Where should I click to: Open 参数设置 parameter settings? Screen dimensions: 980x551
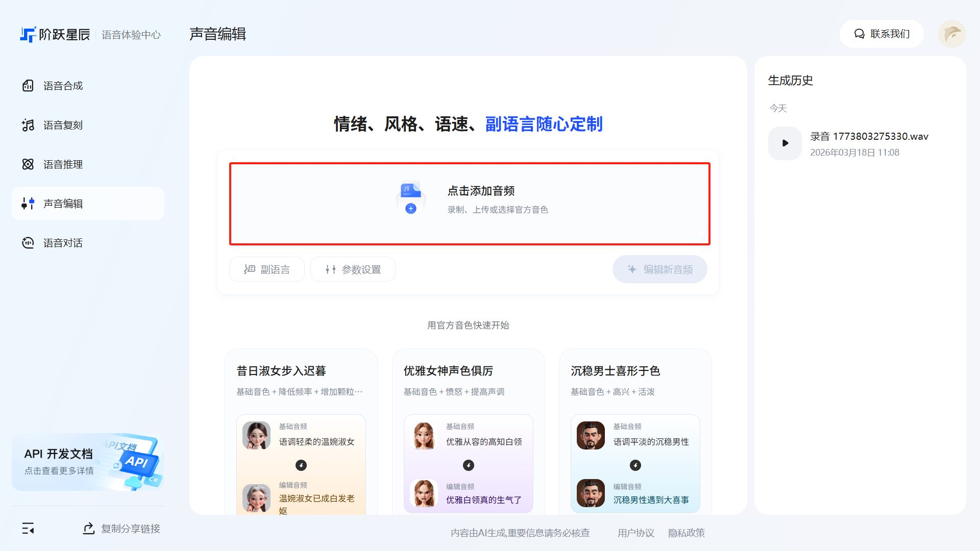pos(353,269)
